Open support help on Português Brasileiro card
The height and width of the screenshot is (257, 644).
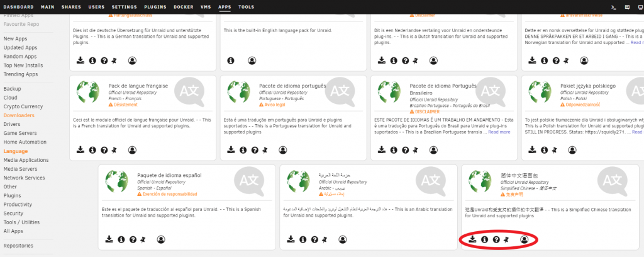pyautogui.click(x=406, y=150)
